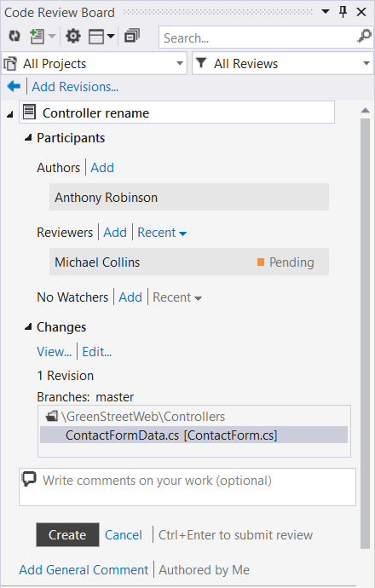The width and height of the screenshot is (375, 588).
Task: Click the layout panel icon
Action: pos(96,37)
